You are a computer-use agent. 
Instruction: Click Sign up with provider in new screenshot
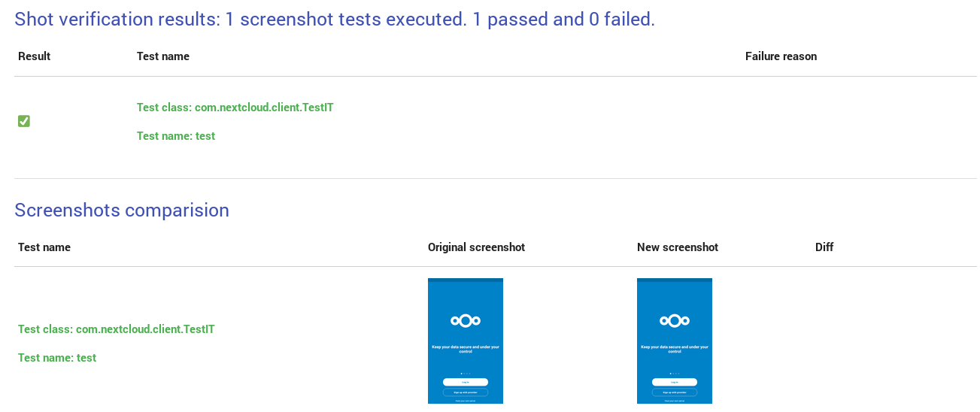coord(675,392)
